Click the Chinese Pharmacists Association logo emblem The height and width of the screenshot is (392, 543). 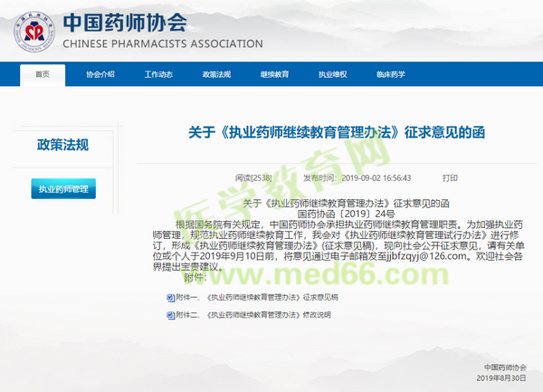tap(30, 29)
